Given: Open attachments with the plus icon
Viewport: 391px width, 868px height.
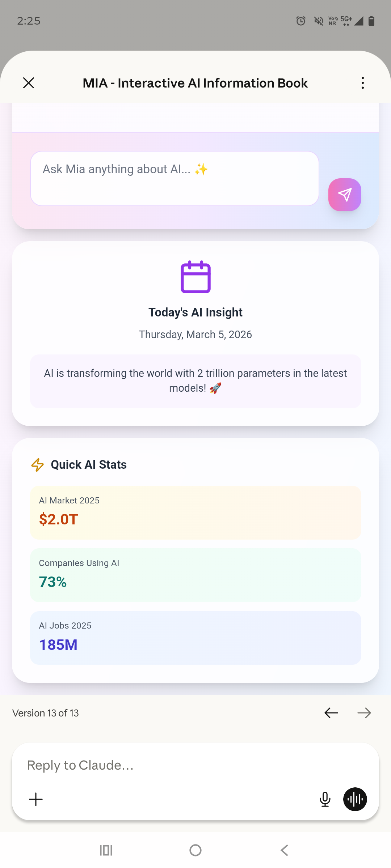Looking at the screenshot, I should 35,799.
